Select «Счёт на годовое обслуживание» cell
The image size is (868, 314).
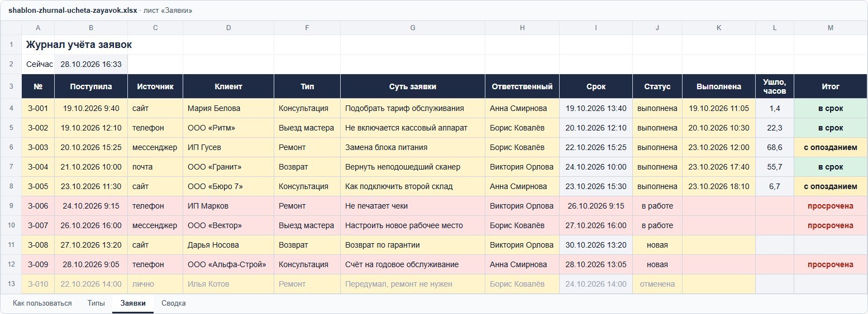413,264
